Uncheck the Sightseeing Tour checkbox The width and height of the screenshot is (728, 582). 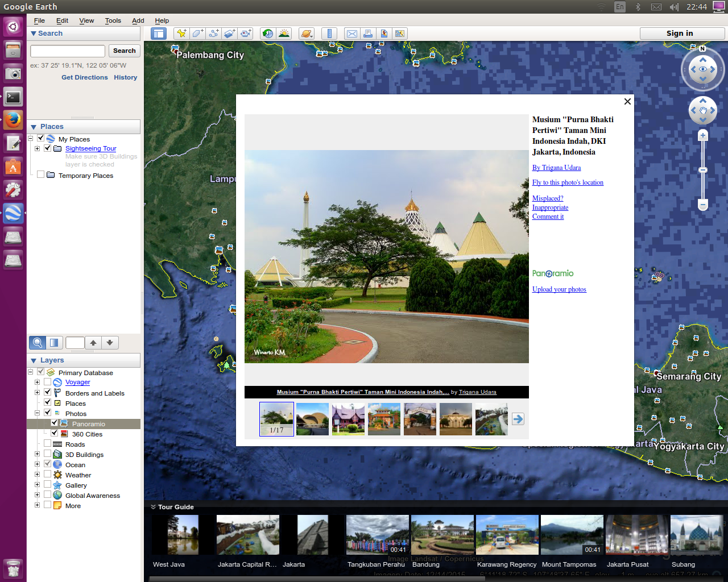[48, 148]
